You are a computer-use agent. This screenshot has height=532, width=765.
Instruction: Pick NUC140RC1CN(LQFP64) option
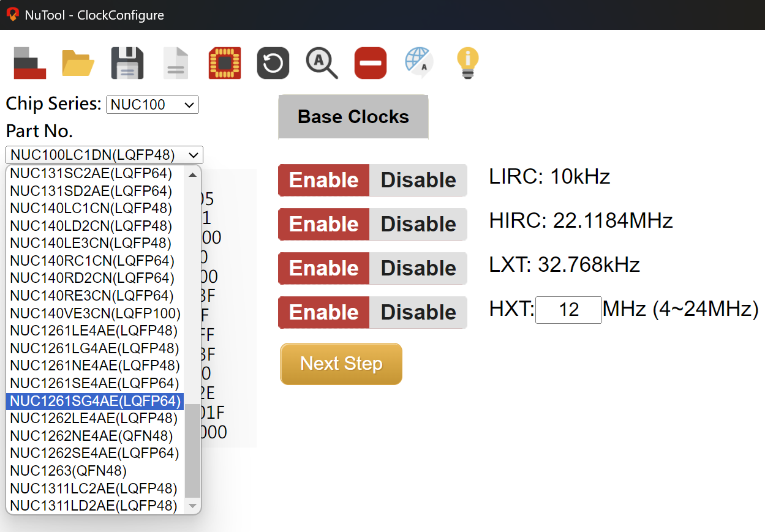pos(95,261)
